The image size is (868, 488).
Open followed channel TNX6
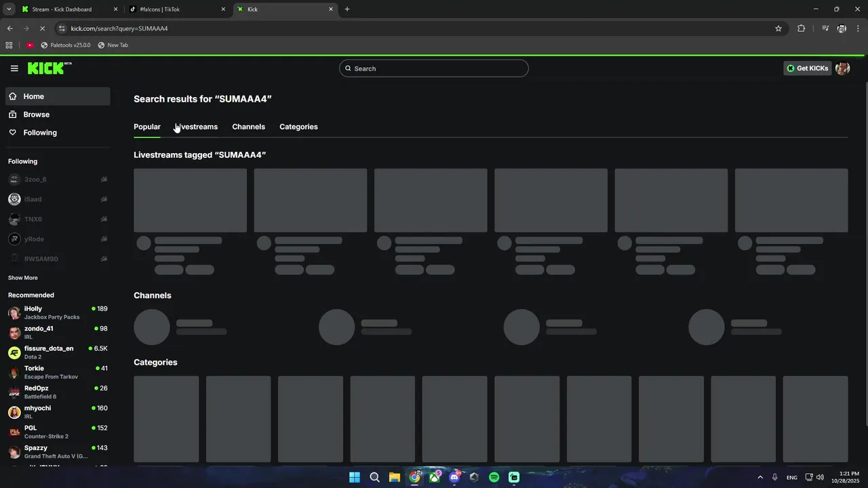tap(58, 219)
